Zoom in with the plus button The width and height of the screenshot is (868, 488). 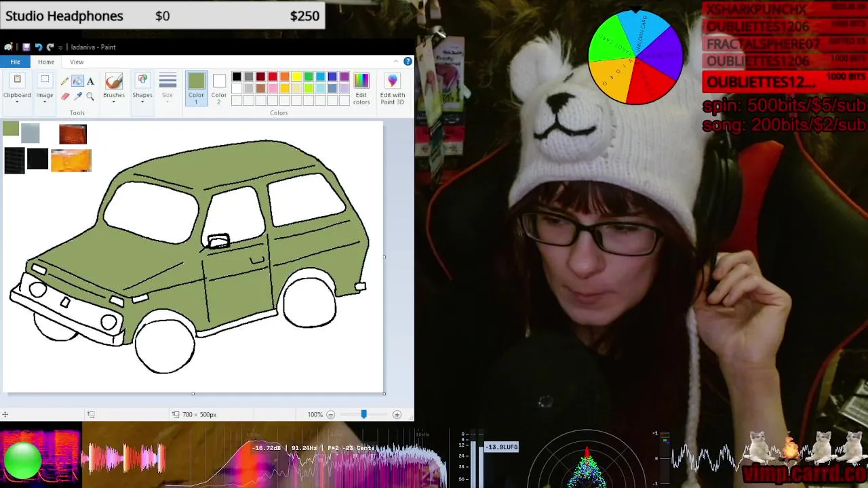[397, 414]
